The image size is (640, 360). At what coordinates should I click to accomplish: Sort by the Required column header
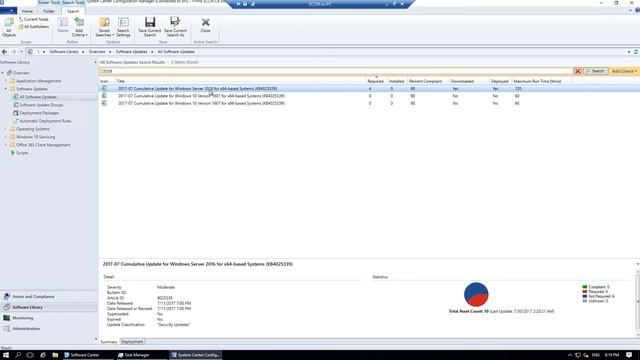pos(376,81)
